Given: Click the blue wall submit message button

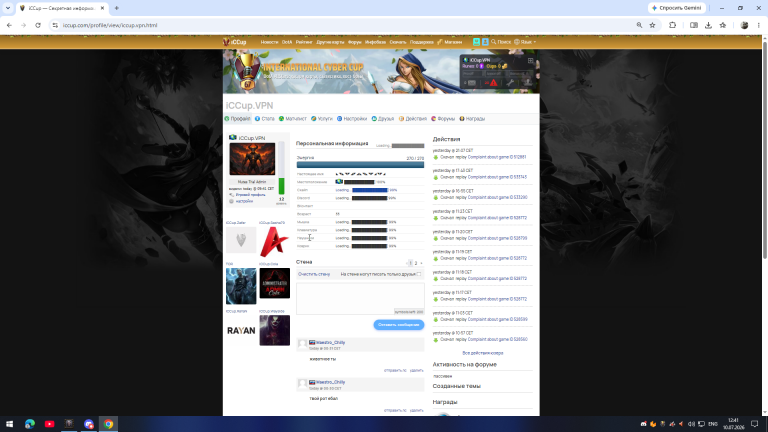Looking at the screenshot, I should [399, 325].
